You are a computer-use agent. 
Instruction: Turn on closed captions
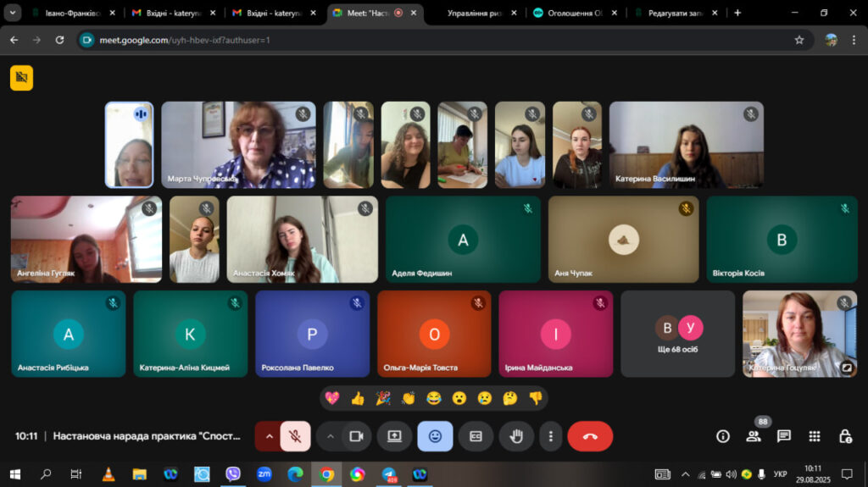[x=476, y=436]
